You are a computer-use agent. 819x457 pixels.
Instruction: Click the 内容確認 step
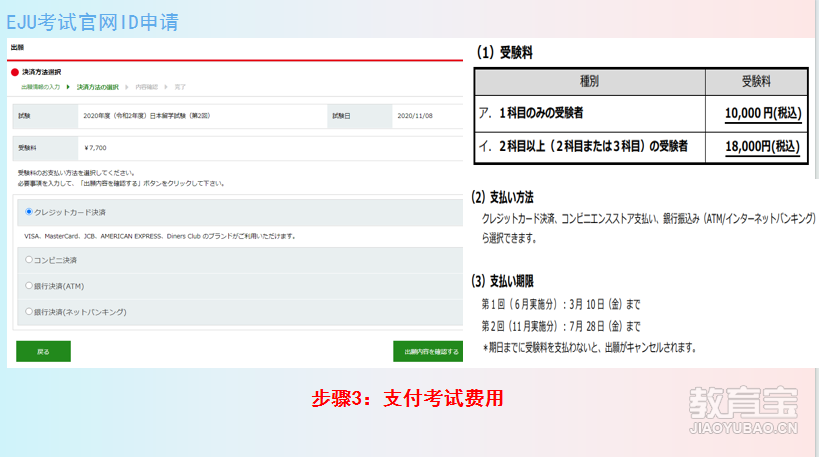(x=146, y=87)
